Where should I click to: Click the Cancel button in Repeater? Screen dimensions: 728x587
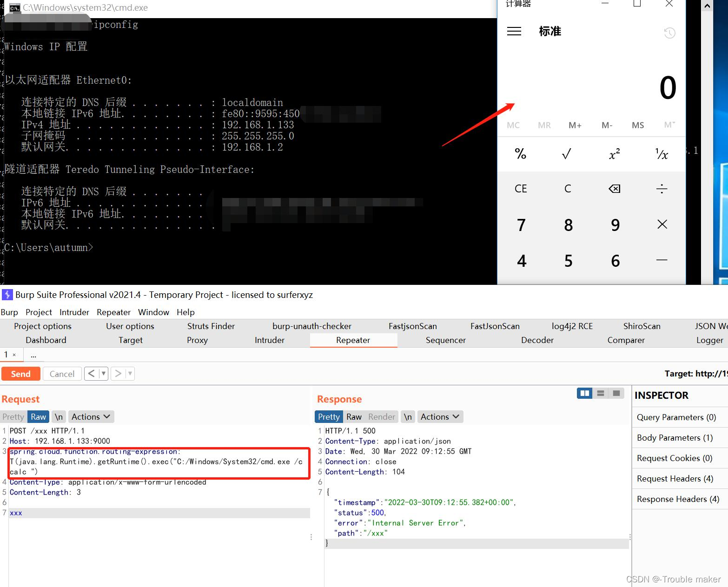click(62, 374)
